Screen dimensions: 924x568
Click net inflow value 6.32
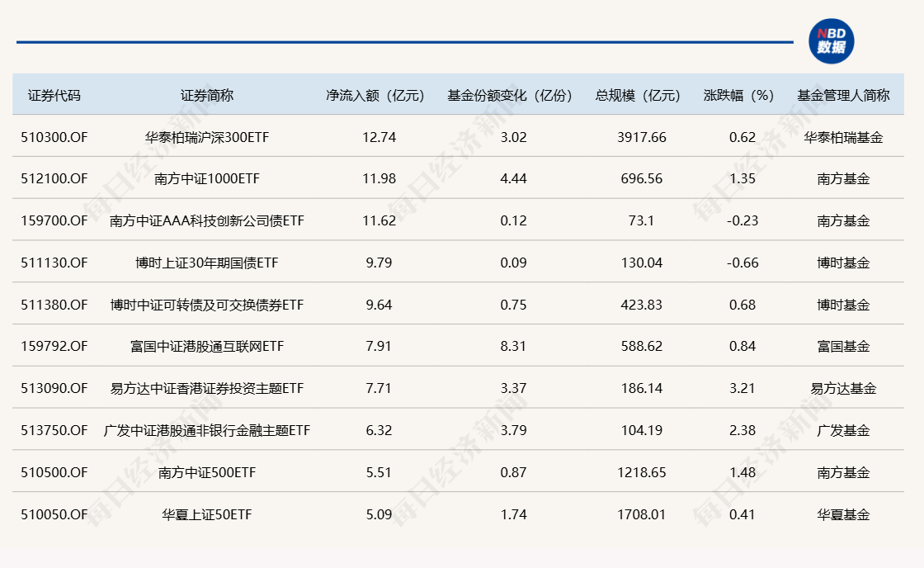(379, 431)
